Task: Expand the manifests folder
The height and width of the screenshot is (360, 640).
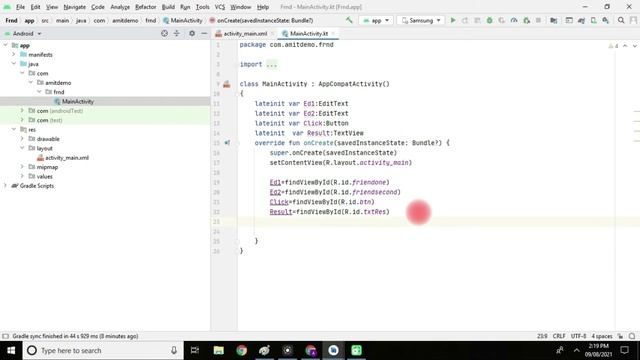Action: tap(13, 54)
